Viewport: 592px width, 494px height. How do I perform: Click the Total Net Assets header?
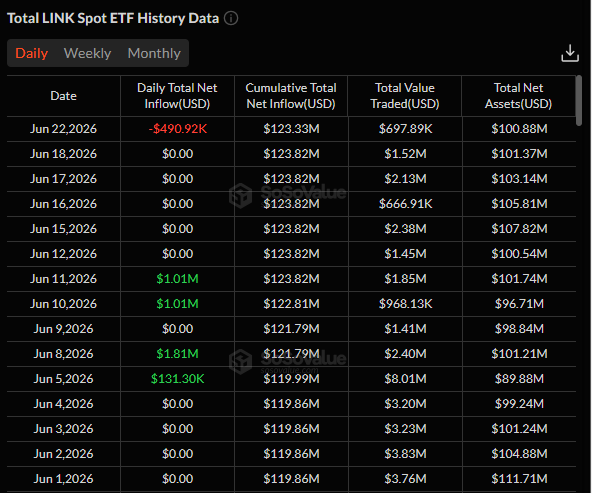[518, 96]
